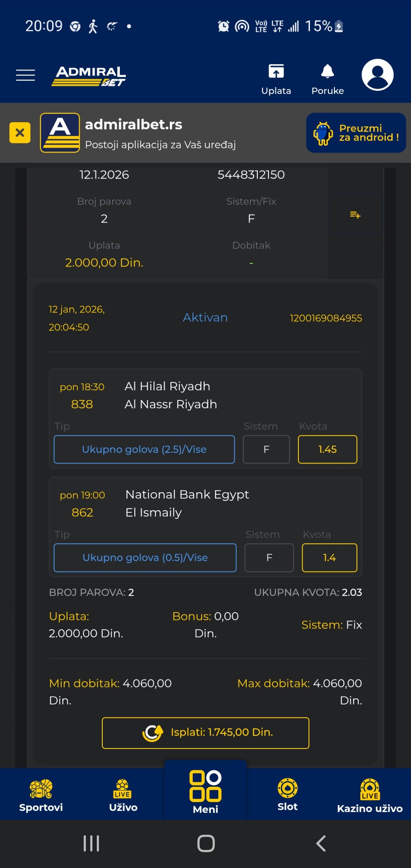Switch to Uživo live tab
411x868 pixels.
[x=123, y=795]
